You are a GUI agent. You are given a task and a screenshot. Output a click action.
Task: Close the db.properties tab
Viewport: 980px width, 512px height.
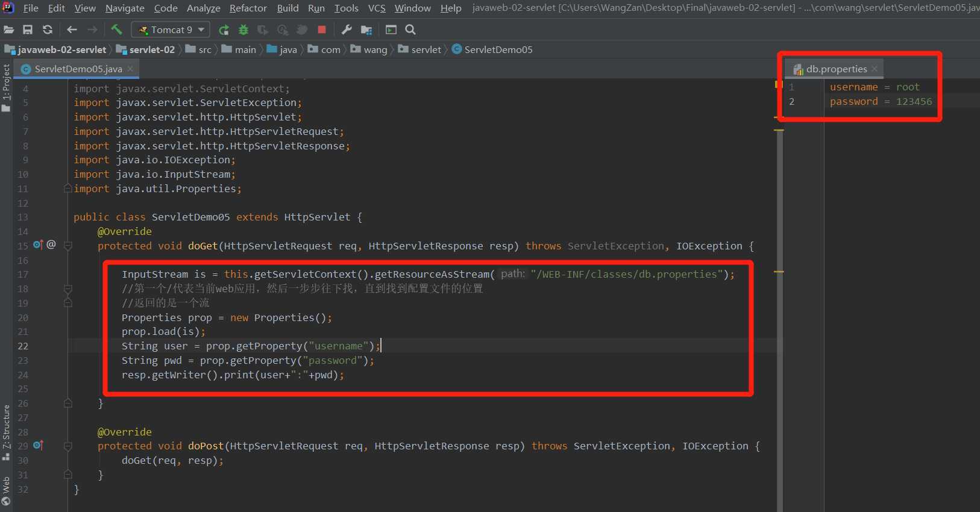point(875,69)
